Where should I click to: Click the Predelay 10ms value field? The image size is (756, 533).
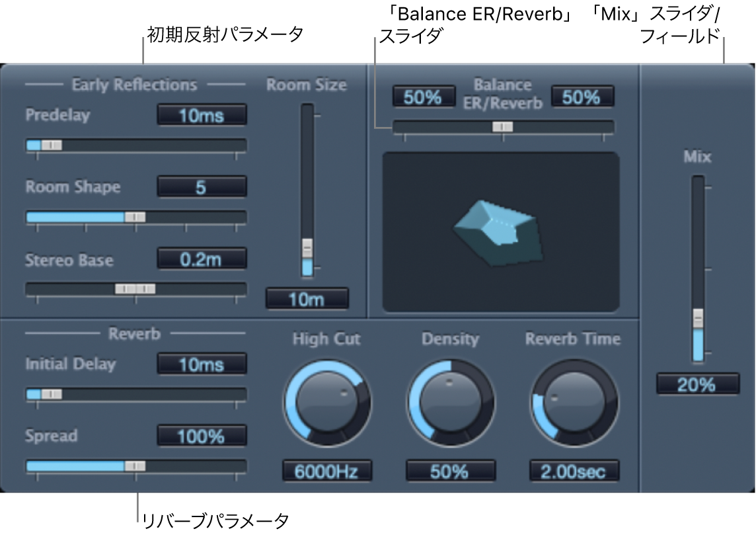(202, 114)
